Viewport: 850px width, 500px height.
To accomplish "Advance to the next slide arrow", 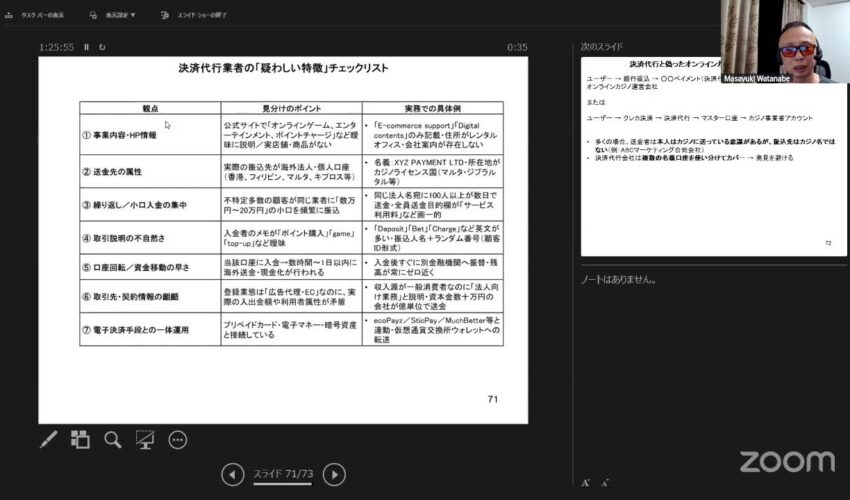I will (x=335, y=474).
